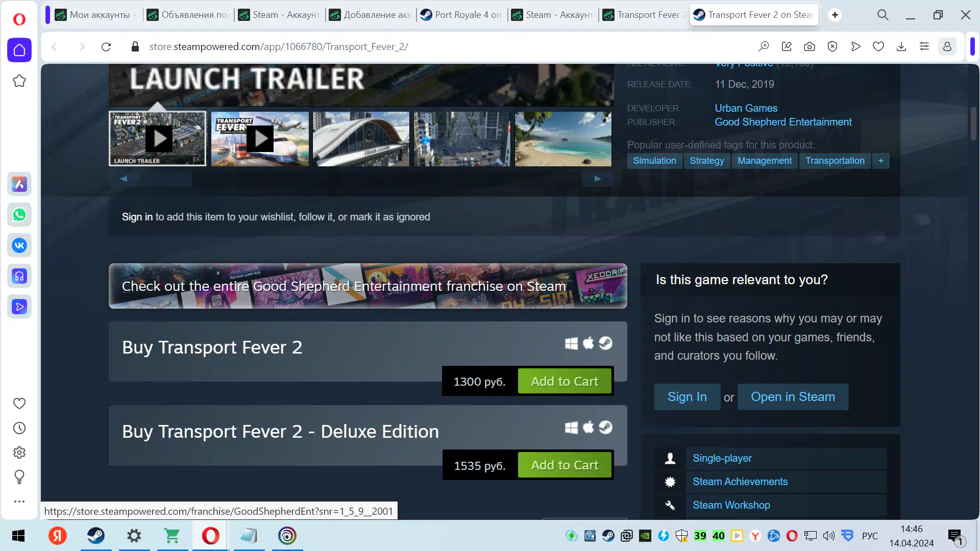Add Deluxe Edition to cart
Screen dimensions: 980x551
[x=565, y=465]
